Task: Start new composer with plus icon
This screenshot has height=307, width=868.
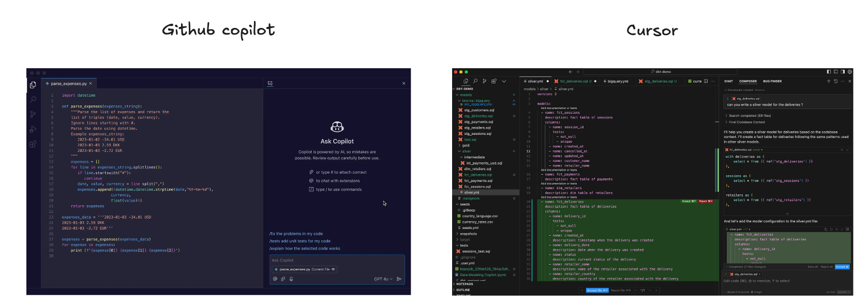Action: 829,81
